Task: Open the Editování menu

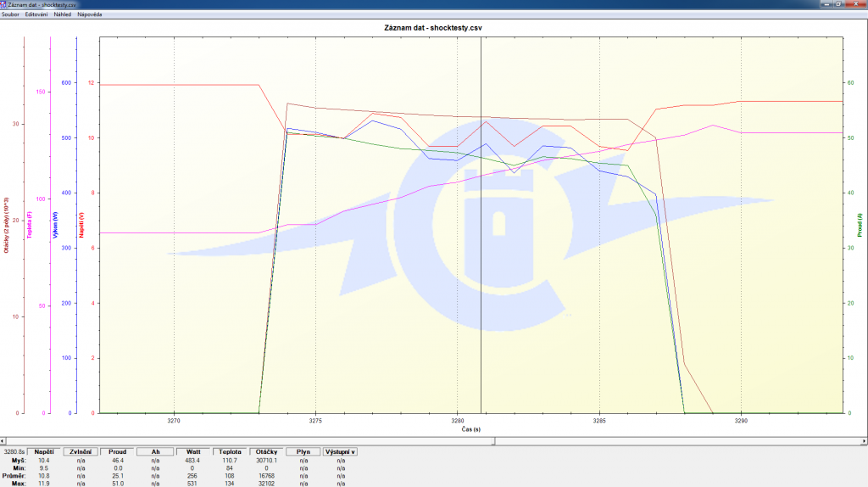Action: click(x=36, y=15)
